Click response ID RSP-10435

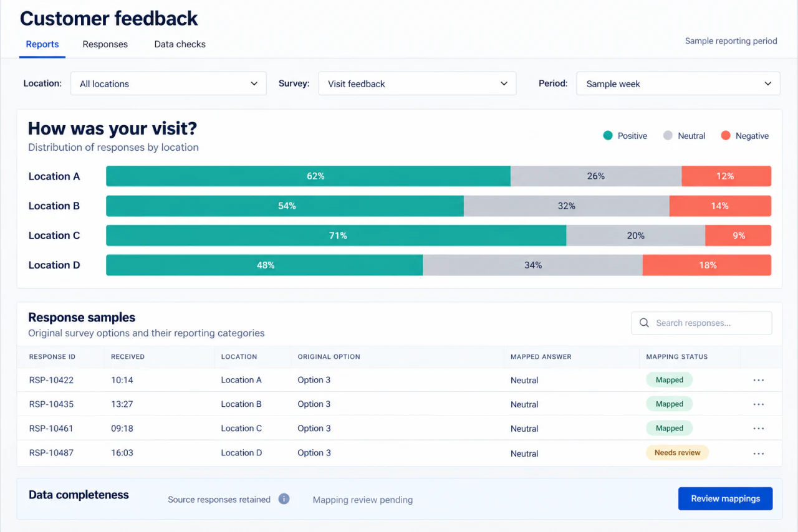point(51,404)
